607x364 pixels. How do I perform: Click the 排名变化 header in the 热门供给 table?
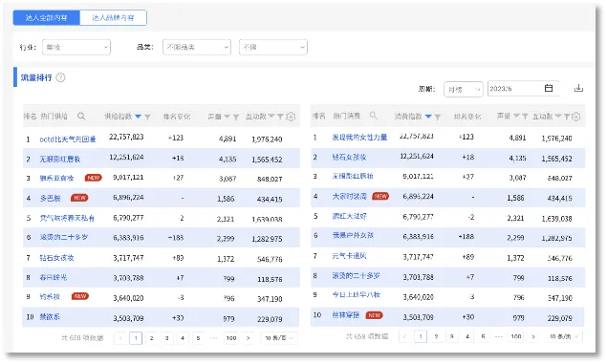pyautogui.click(x=177, y=117)
